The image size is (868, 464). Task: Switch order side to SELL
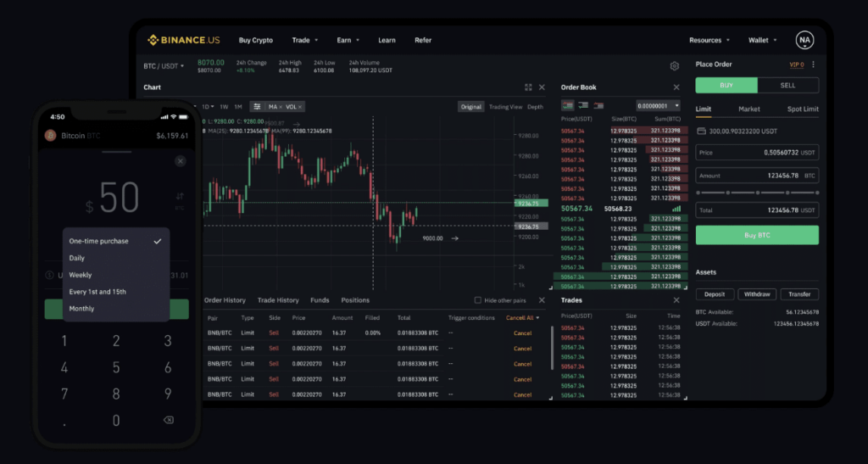[x=787, y=86]
